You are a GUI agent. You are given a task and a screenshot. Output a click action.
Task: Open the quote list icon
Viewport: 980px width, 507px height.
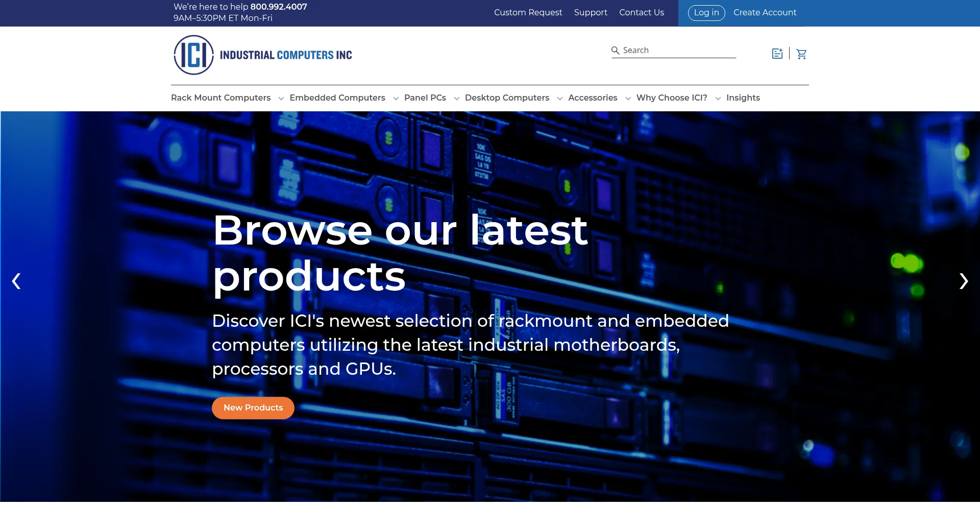click(x=777, y=54)
